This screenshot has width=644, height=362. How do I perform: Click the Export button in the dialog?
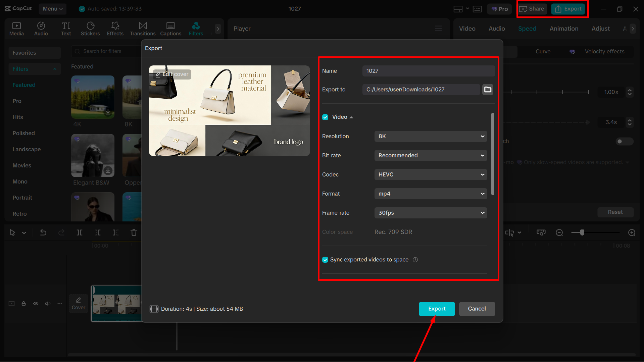pos(437,309)
